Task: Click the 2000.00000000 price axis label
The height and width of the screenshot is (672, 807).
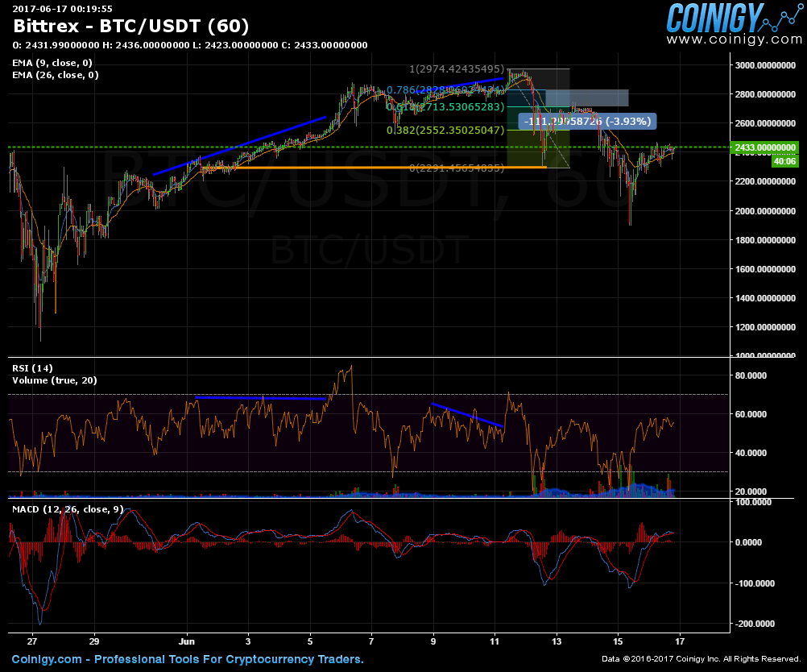Action: tap(765, 210)
